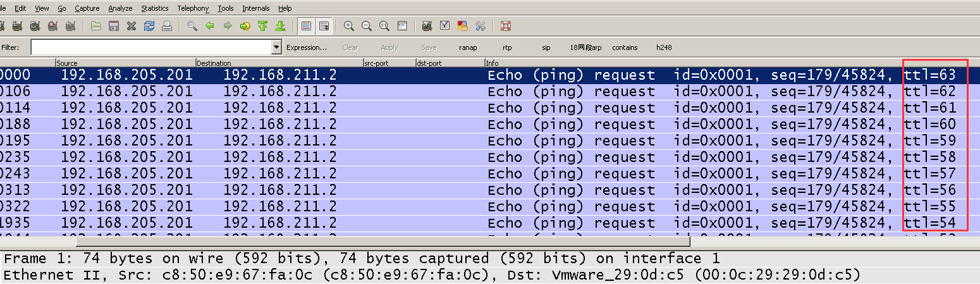Open capture options icon in toolbar
The width and height of the screenshot is (980, 284).
coord(18,26)
